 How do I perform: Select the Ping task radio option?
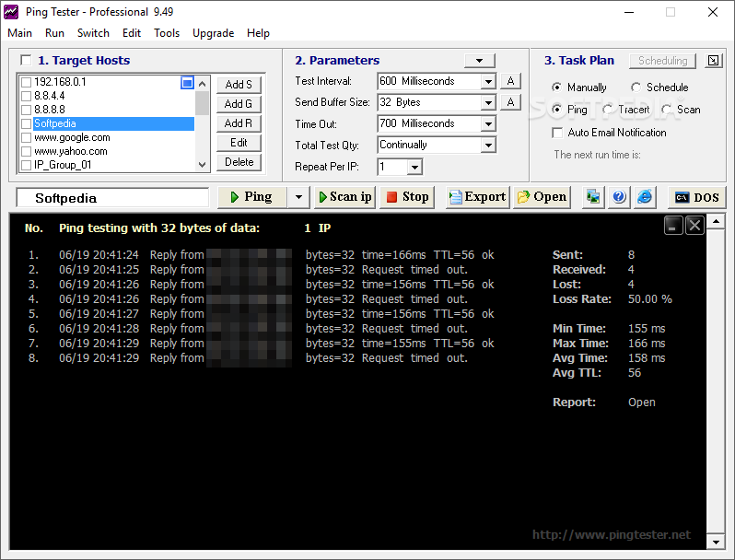coord(556,110)
